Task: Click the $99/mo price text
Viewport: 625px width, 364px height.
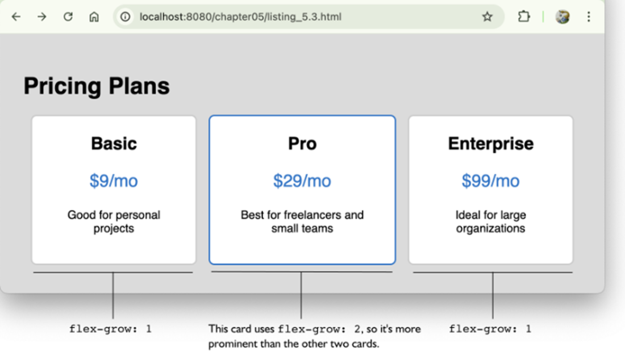Action: (490, 181)
